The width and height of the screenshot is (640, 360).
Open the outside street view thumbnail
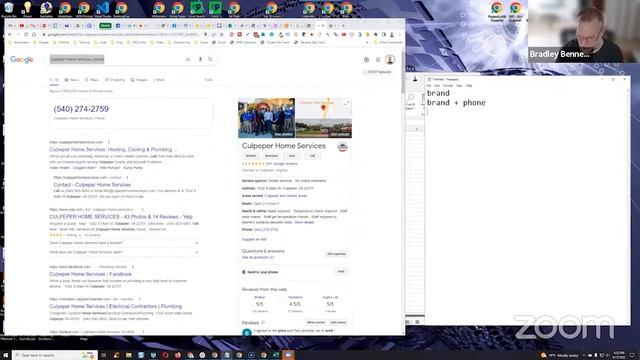click(x=324, y=128)
